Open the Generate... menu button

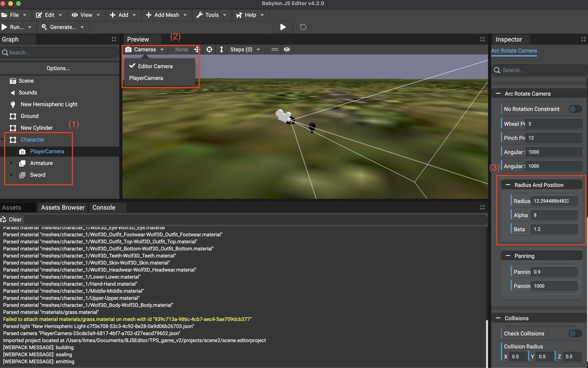point(63,27)
